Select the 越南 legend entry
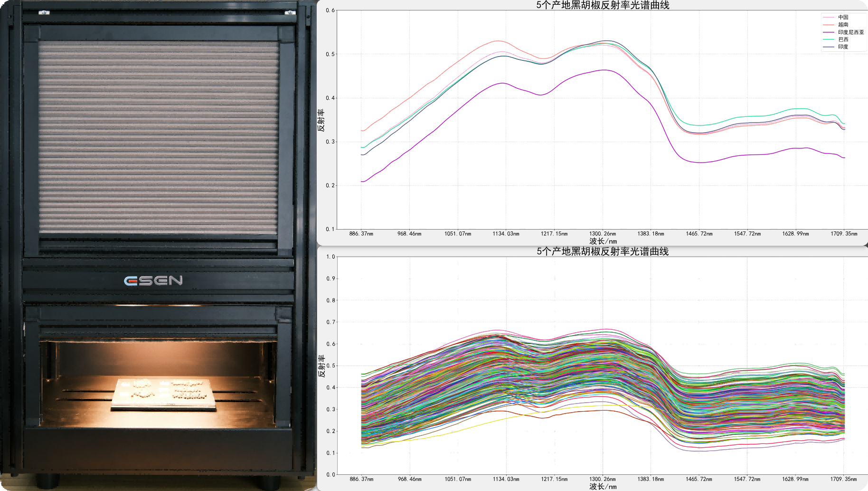Screen dimensions: 868x491 [x=843, y=25]
